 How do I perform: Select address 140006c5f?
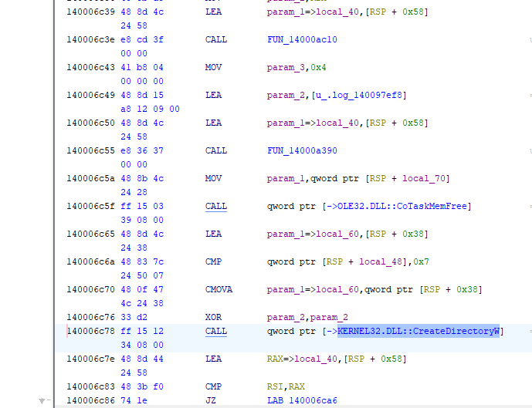(90, 206)
